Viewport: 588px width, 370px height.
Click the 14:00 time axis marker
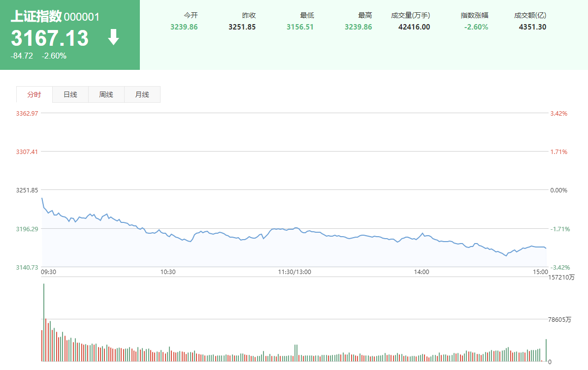[x=422, y=272]
